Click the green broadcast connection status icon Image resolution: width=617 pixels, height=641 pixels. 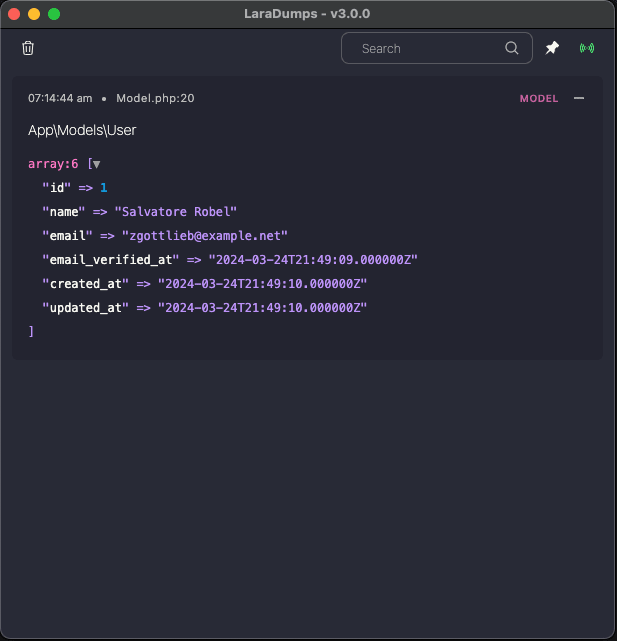coord(587,48)
